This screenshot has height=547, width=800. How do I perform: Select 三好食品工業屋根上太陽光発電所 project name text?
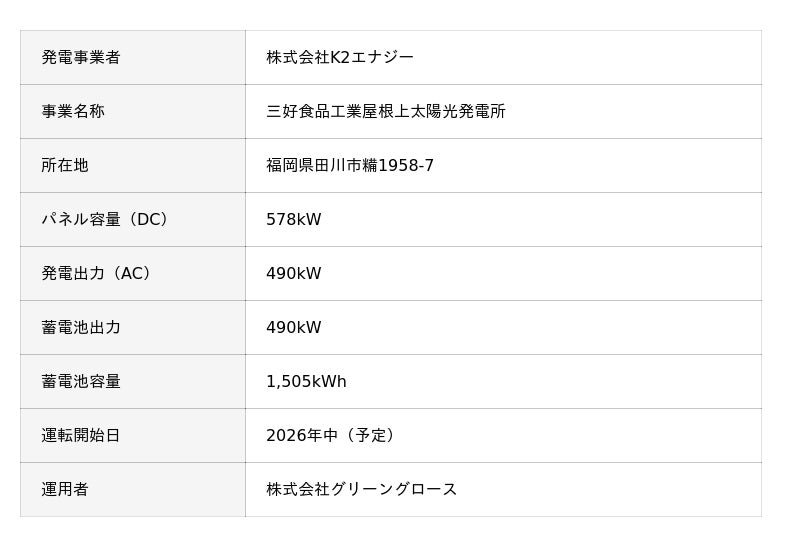[386, 111]
